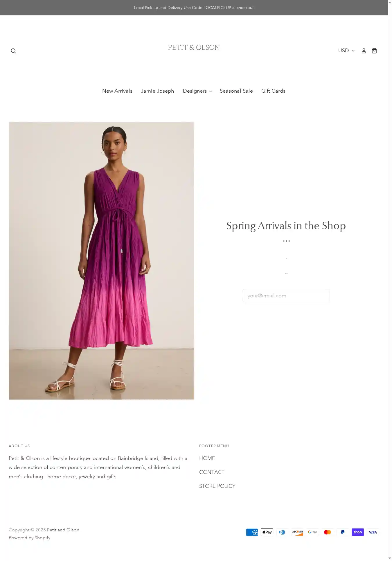Click the Shop Pay payment icon
Screen dimensions: 392x561
point(358,532)
